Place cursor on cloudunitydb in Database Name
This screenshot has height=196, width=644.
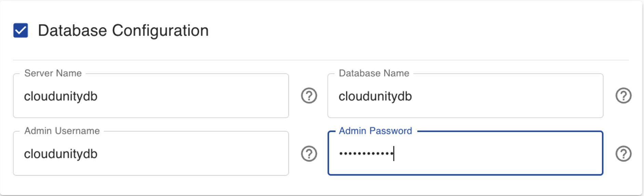click(x=375, y=96)
